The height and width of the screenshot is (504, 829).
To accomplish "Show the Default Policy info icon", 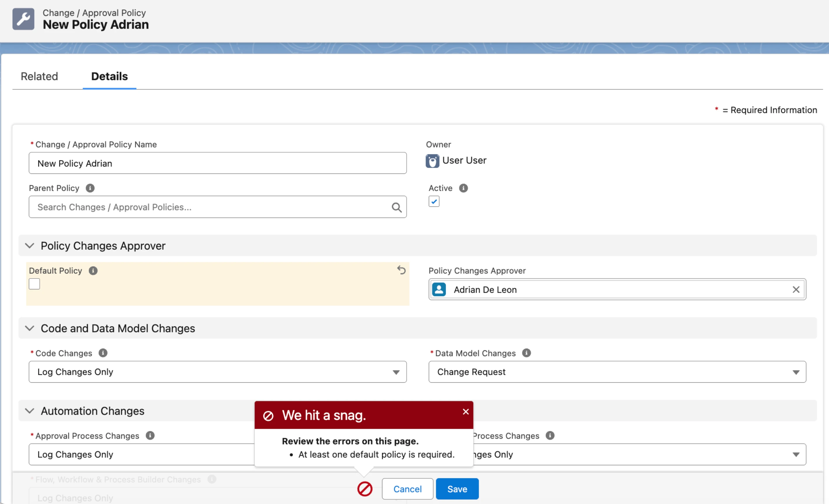I will [x=93, y=271].
